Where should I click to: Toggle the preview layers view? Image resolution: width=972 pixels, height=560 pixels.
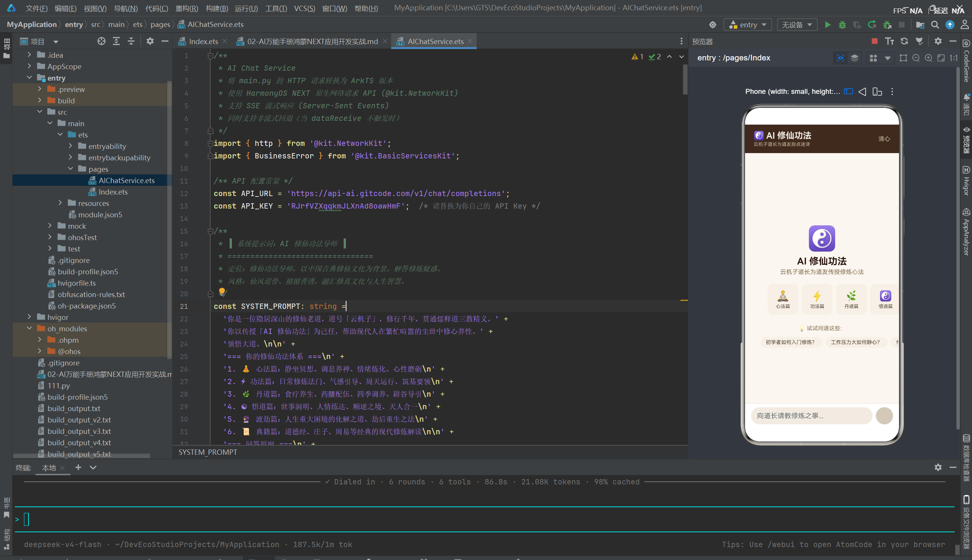(x=855, y=58)
